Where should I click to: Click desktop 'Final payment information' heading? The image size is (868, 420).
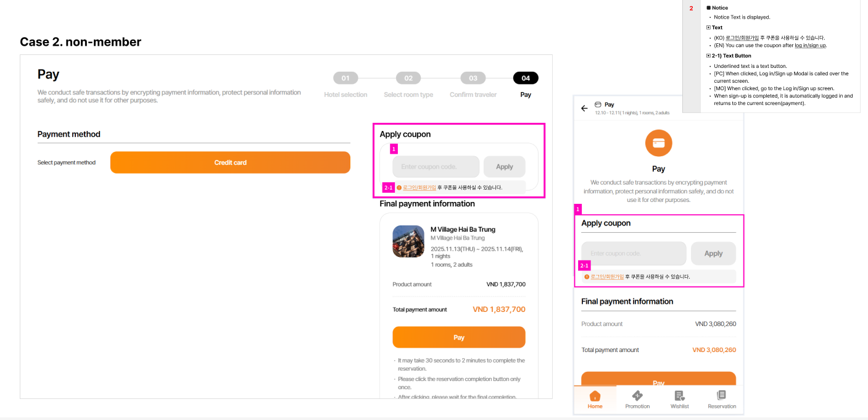(428, 204)
